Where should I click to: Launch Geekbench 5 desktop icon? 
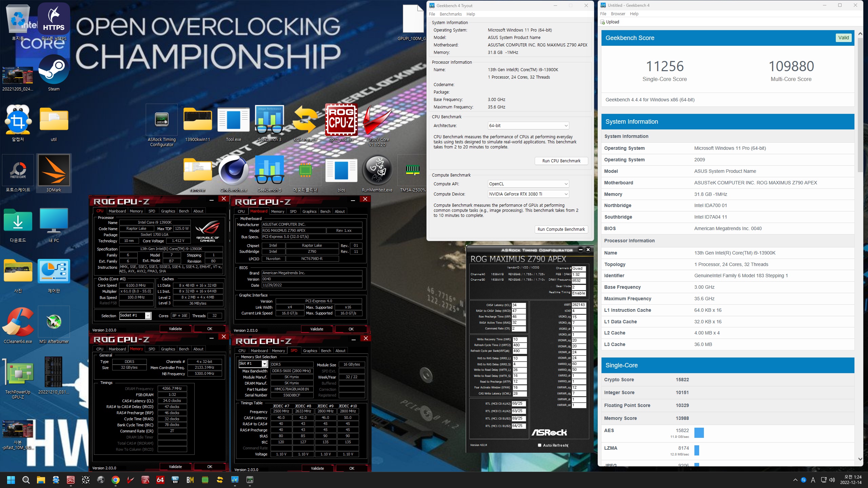pos(270,174)
